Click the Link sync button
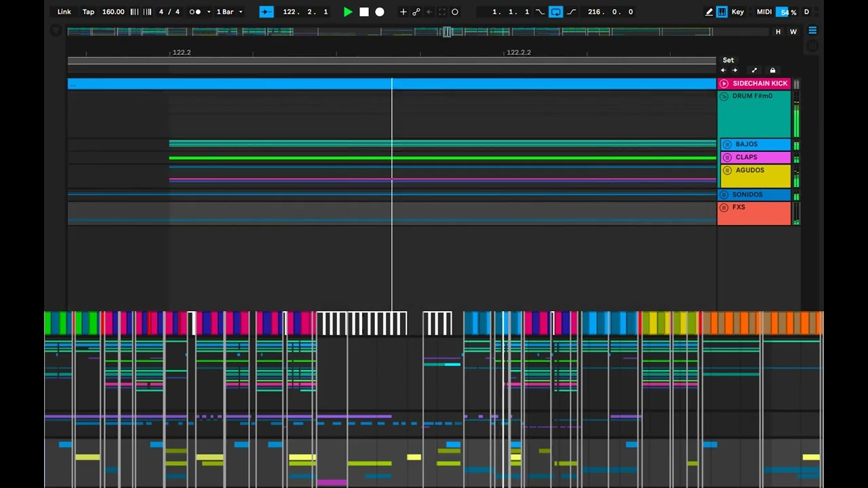This screenshot has width=868, height=488. pos(64,12)
